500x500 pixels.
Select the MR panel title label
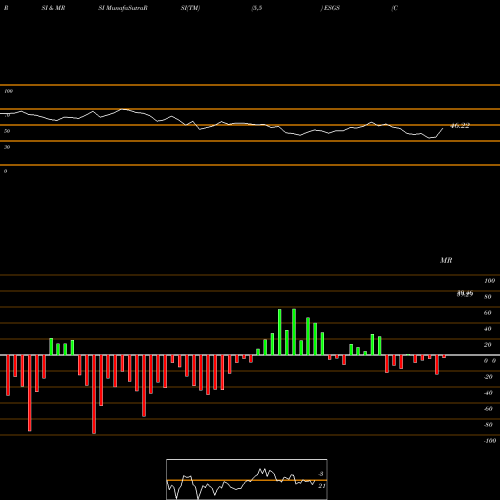click(446, 260)
